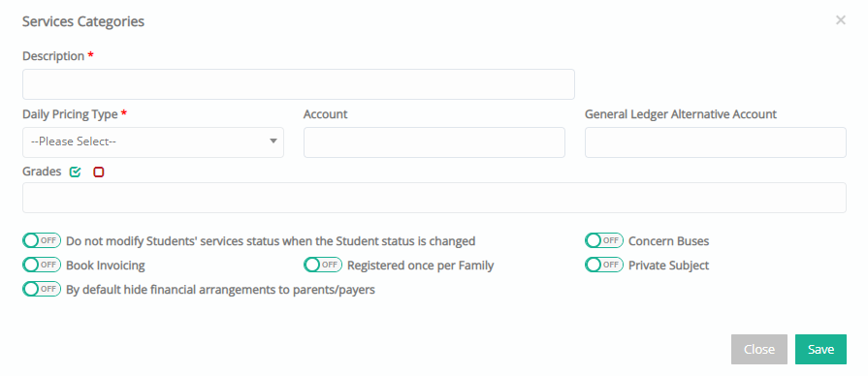868x376 pixels.
Task: Open the Daily Pricing Type dropdown
Action: tap(153, 142)
